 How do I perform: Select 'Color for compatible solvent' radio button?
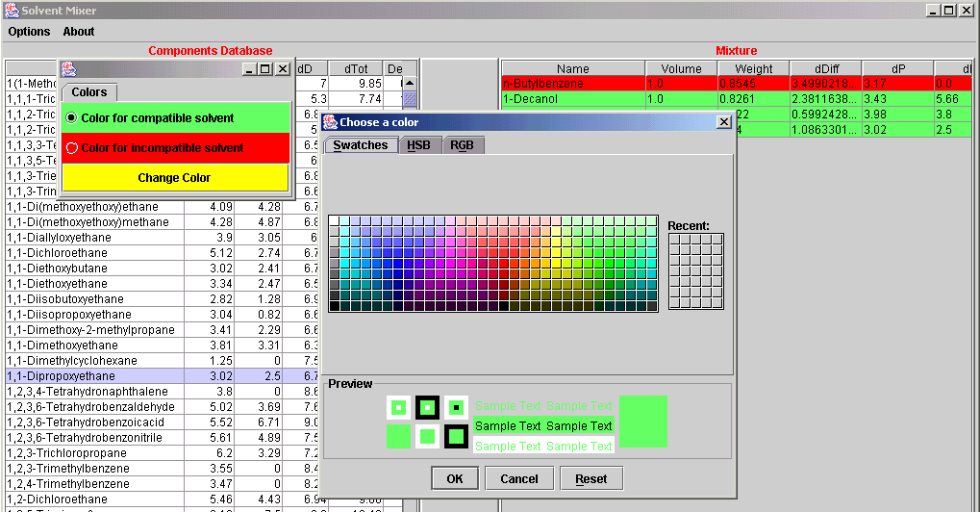(x=72, y=118)
